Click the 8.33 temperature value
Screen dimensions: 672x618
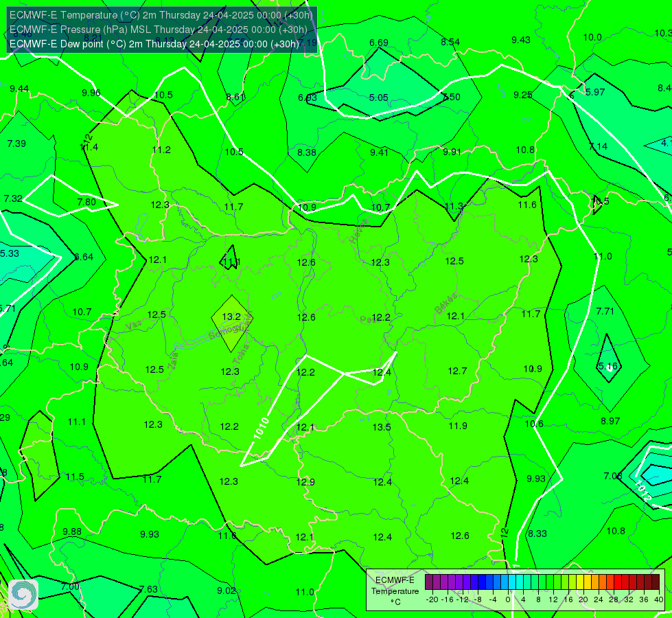pyautogui.click(x=537, y=534)
